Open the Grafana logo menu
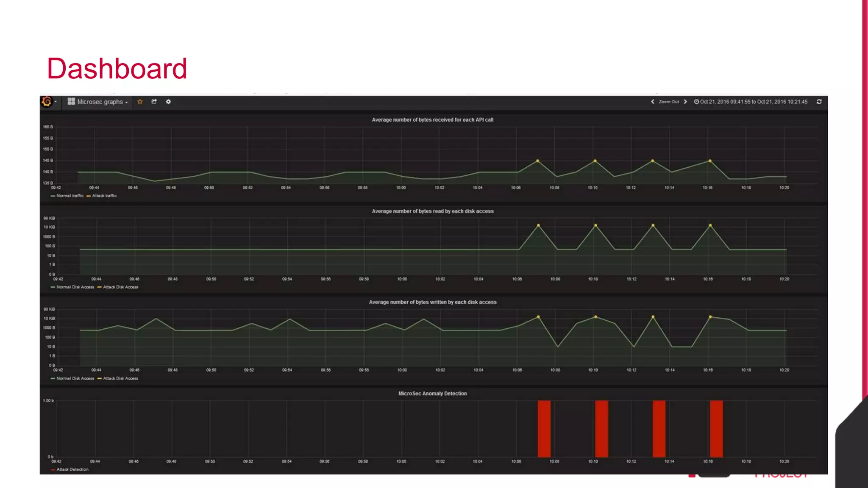This screenshot has width=868, height=488. tap(47, 102)
